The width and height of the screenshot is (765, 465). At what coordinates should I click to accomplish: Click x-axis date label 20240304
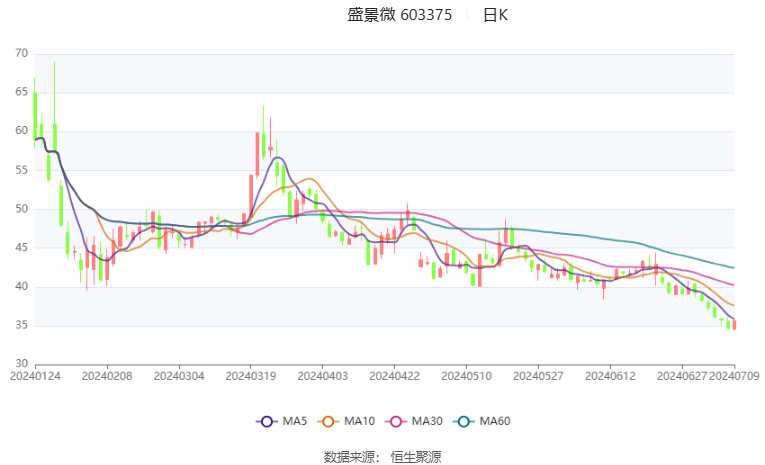(179, 376)
